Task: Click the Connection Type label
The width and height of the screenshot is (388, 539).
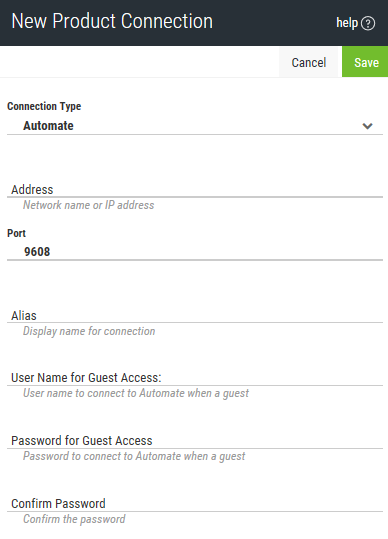Action: click(44, 107)
